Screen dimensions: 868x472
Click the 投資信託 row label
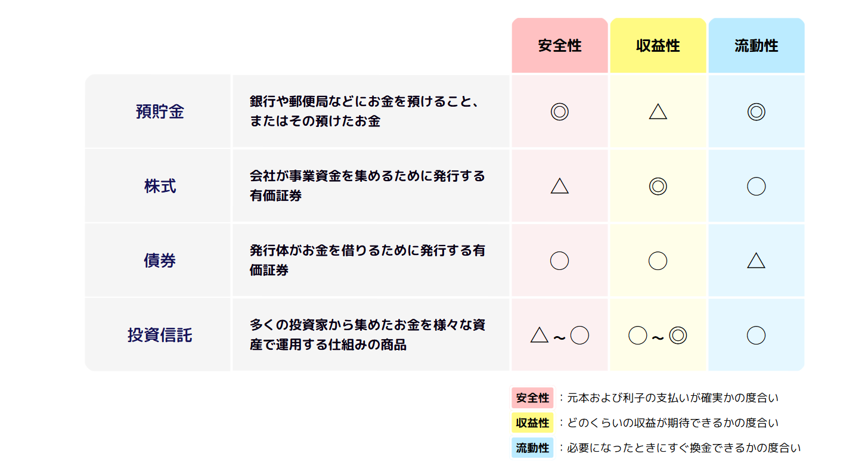160,335
